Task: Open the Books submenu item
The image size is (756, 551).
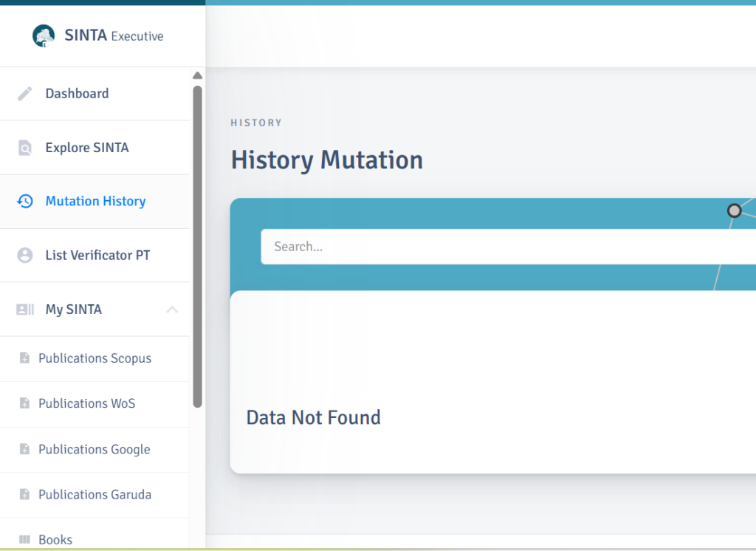Action: (x=94, y=535)
